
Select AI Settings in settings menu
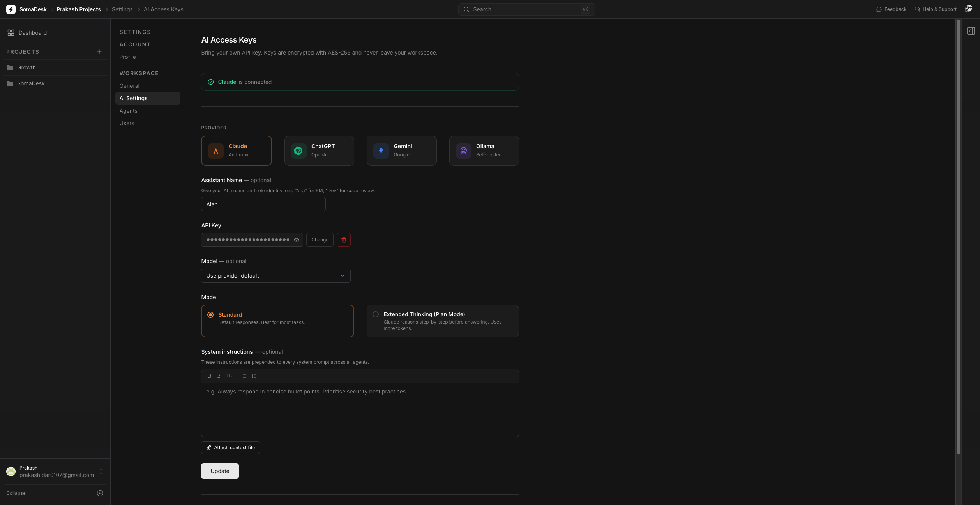point(148,98)
